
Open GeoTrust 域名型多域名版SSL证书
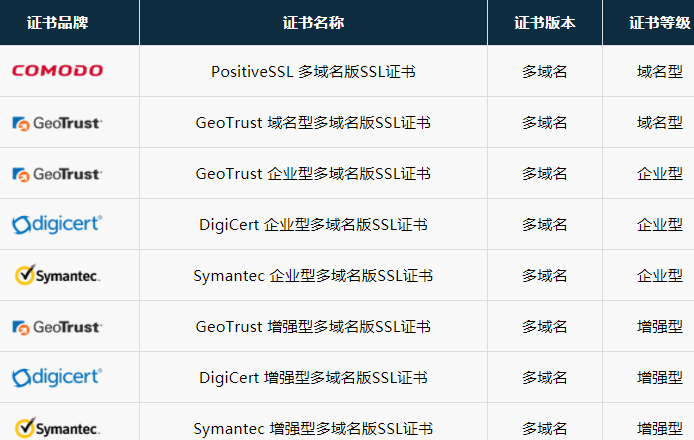pos(313,123)
